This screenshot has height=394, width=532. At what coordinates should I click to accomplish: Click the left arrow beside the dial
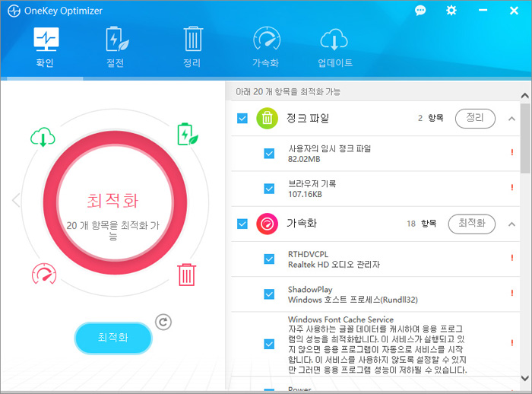point(16,200)
